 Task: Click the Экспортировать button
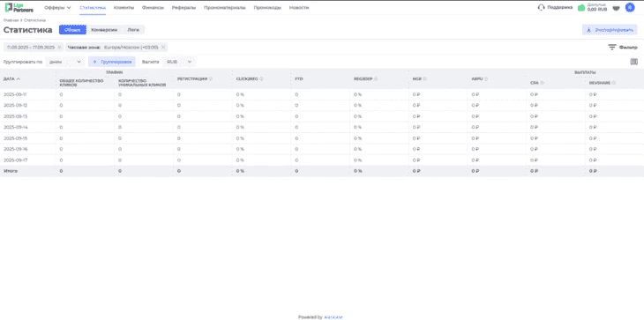610,30
